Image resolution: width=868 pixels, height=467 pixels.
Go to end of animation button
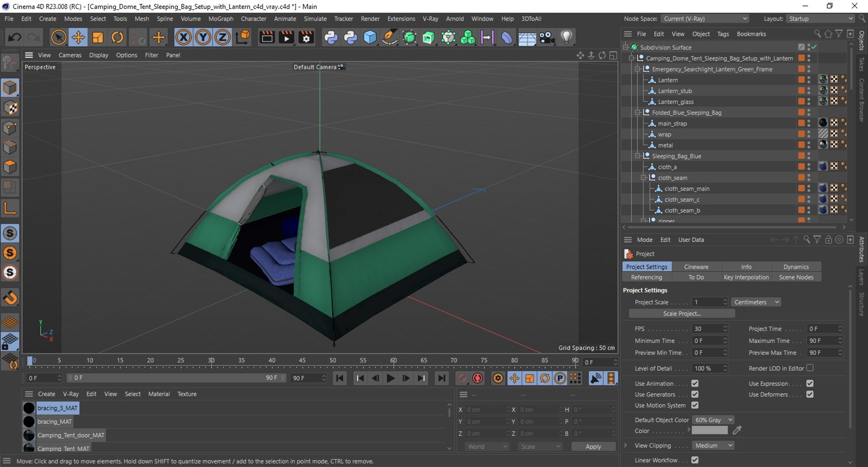(x=441, y=378)
